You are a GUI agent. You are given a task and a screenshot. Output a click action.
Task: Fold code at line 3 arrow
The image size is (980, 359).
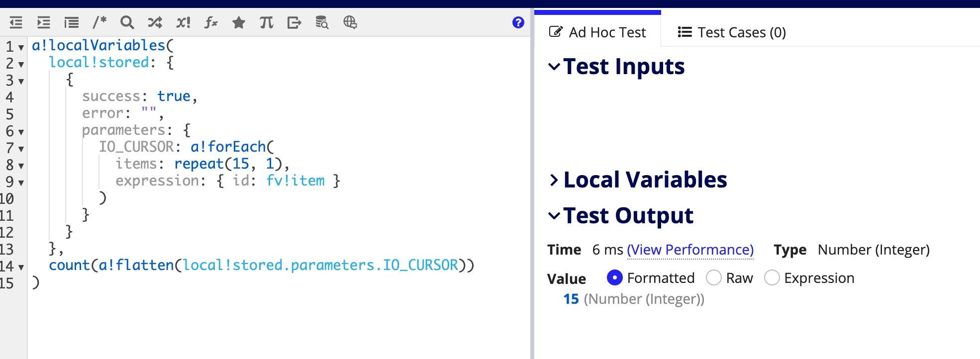[x=21, y=82]
